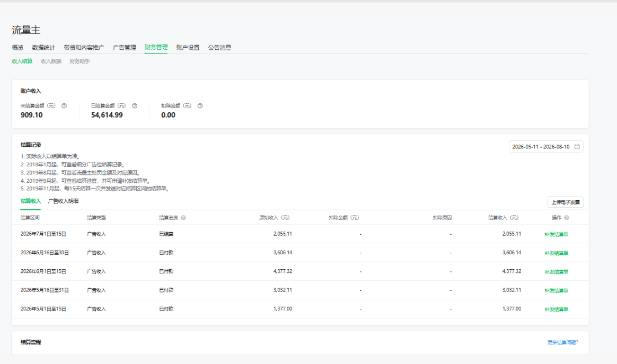Click note 1. 实际收入以结算单为准
The height and width of the screenshot is (364, 617).
(50, 156)
